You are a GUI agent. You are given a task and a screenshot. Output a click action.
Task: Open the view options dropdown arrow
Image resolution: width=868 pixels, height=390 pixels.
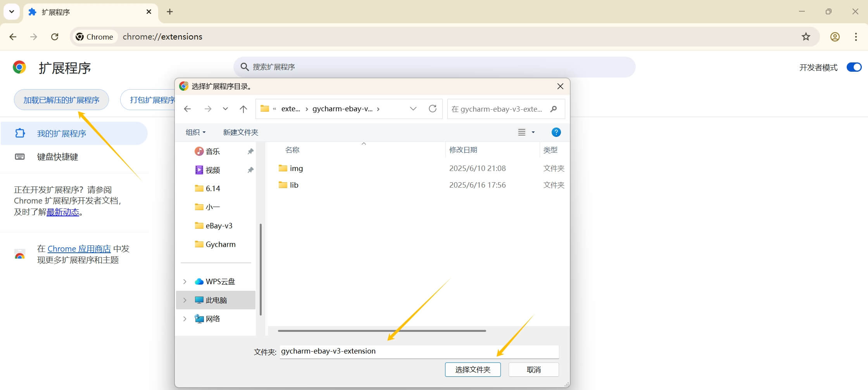pos(533,132)
